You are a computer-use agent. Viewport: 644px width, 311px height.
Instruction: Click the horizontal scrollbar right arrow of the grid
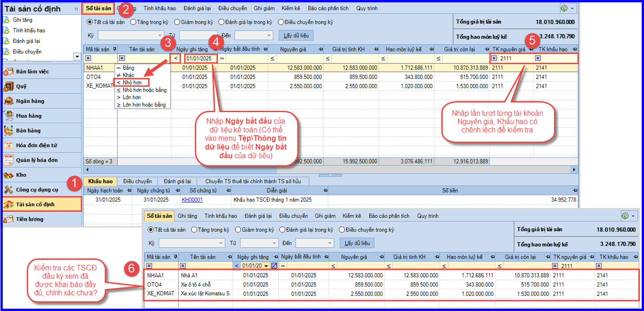pos(574,169)
